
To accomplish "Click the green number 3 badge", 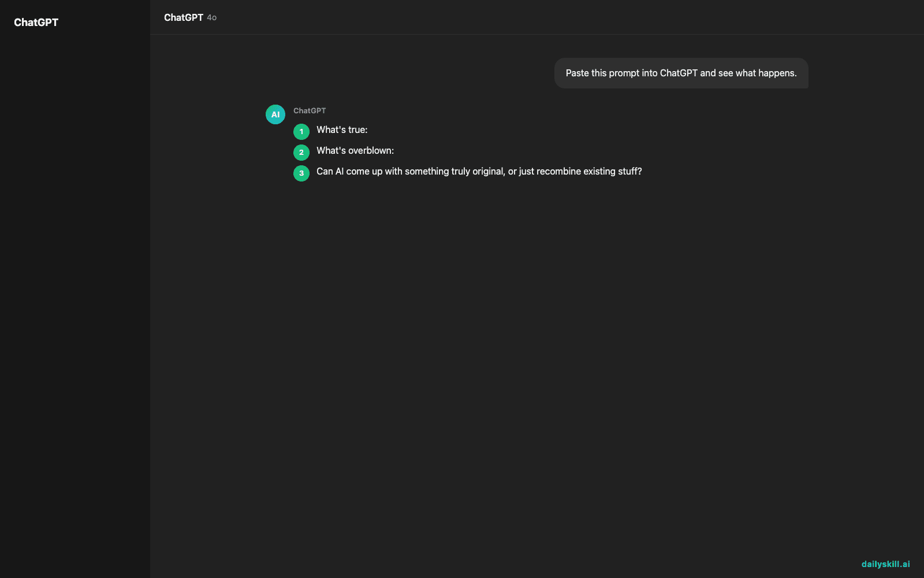I will (x=301, y=173).
